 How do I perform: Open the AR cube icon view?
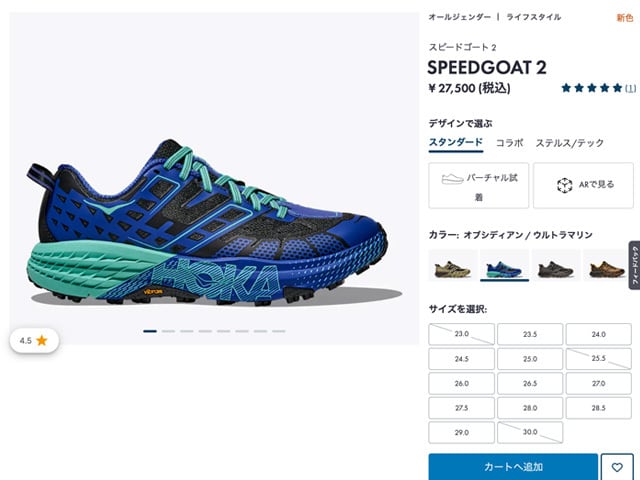tap(564, 185)
